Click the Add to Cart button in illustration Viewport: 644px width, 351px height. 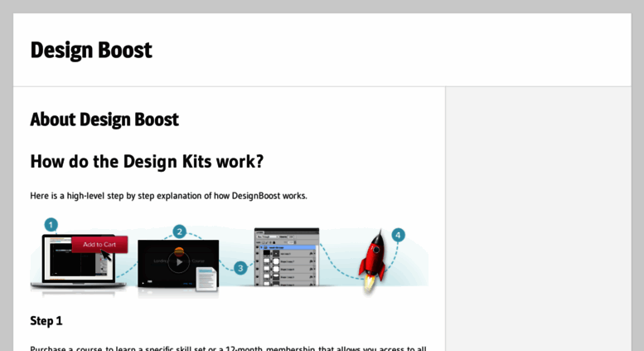[99, 245]
